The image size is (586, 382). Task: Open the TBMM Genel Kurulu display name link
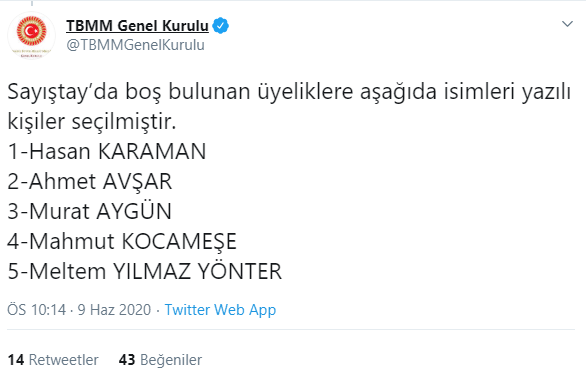(x=137, y=26)
